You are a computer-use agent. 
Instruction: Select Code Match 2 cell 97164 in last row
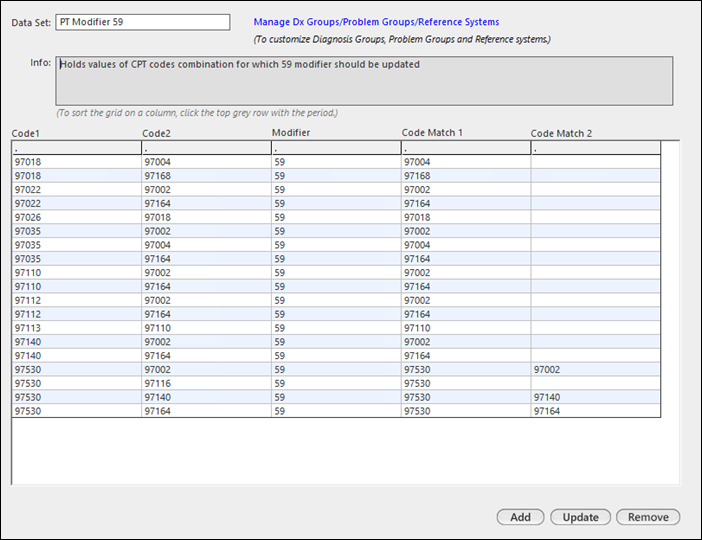595,411
